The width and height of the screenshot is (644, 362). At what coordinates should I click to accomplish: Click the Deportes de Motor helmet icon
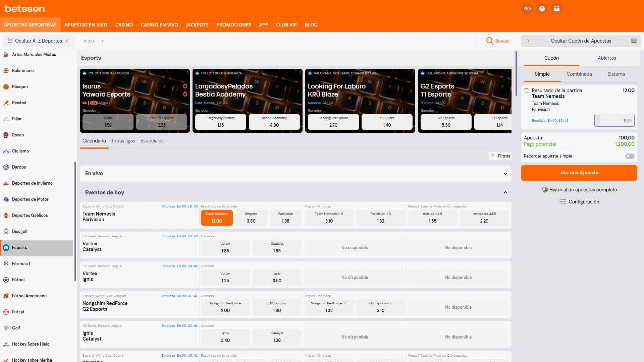pos(6,199)
